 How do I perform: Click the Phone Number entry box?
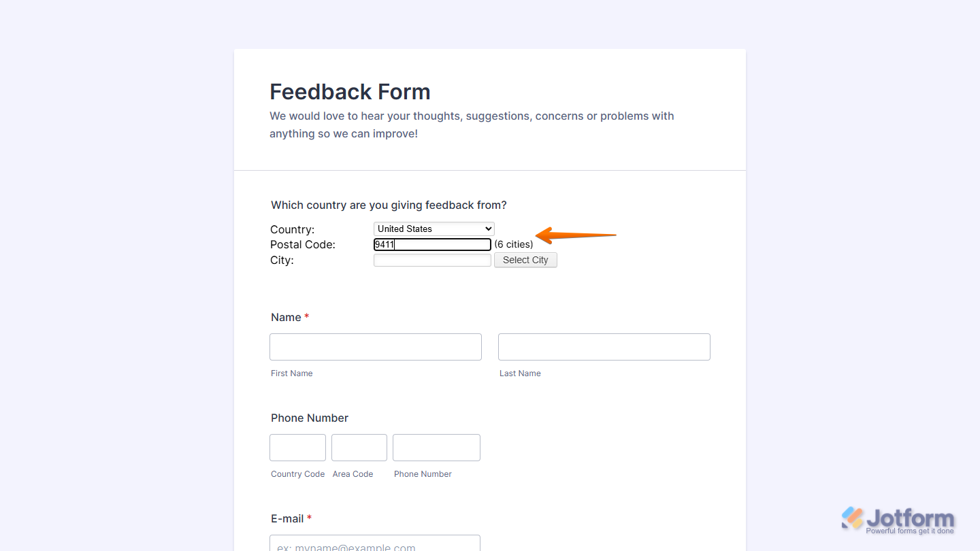pyautogui.click(x=436, y=448)
